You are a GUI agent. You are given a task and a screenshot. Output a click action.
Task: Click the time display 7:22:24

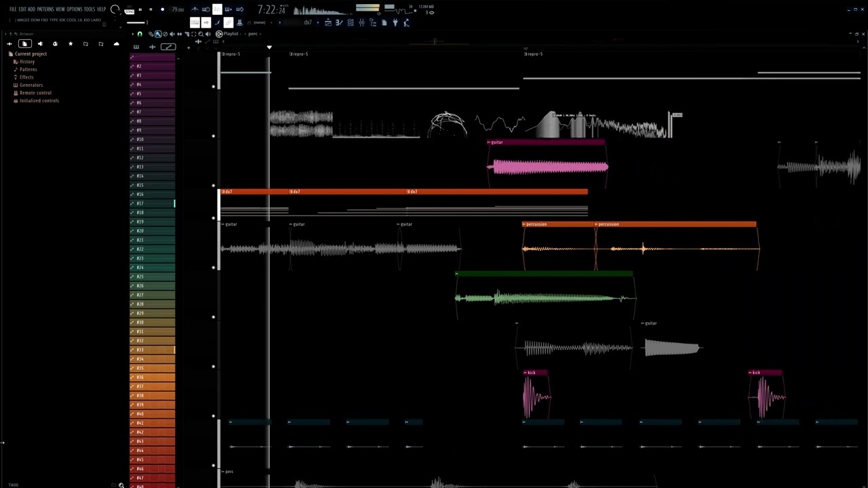(x=271, y=9)
